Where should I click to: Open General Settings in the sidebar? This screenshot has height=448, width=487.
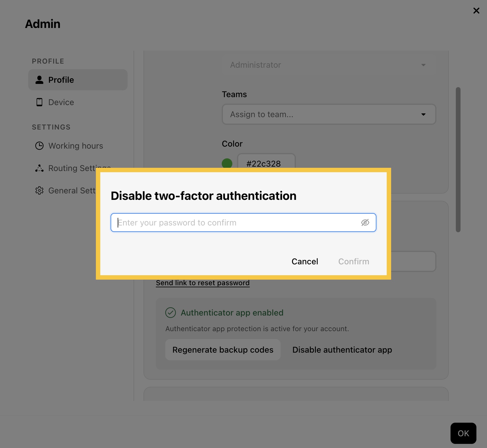[65, 190]
